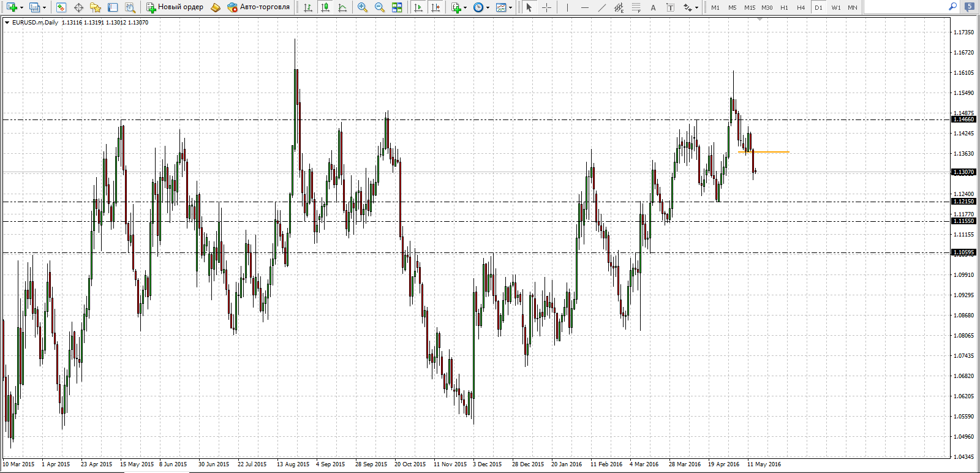Switch to H4 timeframe
This screenshot has width=980, height=473.
click(x=801, y=7)
